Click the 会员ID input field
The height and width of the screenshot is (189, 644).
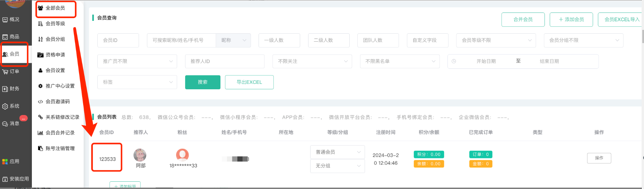tap(118, 40)
